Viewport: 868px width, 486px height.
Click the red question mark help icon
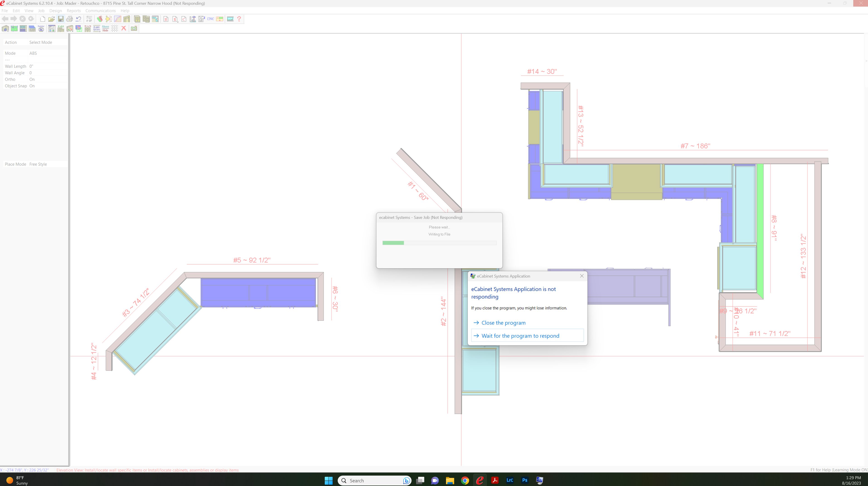[239, 19]
